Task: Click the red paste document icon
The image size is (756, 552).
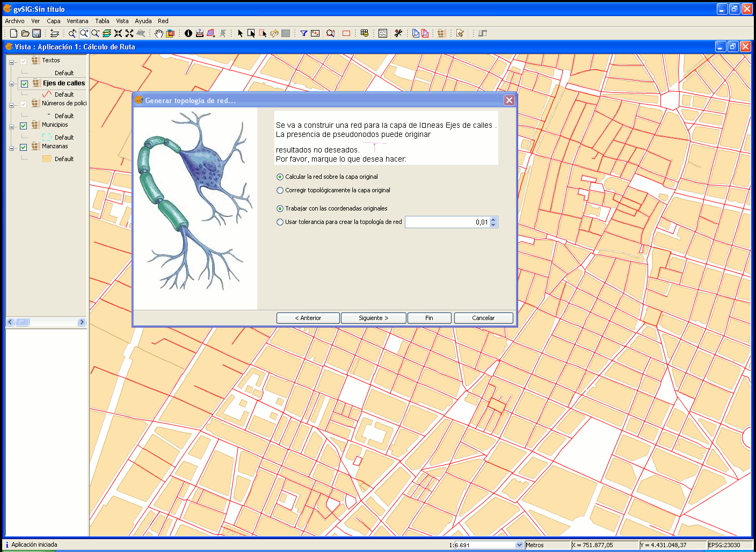Action: click(x=425, y=33)
